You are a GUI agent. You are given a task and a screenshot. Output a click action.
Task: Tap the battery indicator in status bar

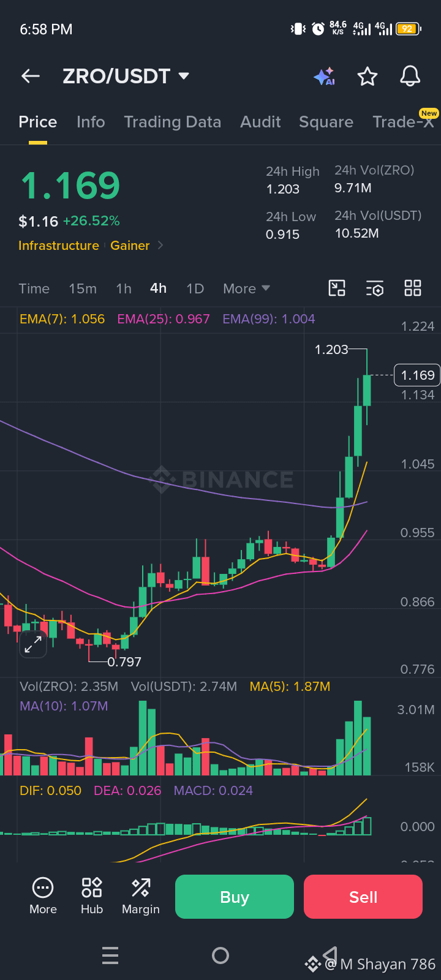[409, 29]
